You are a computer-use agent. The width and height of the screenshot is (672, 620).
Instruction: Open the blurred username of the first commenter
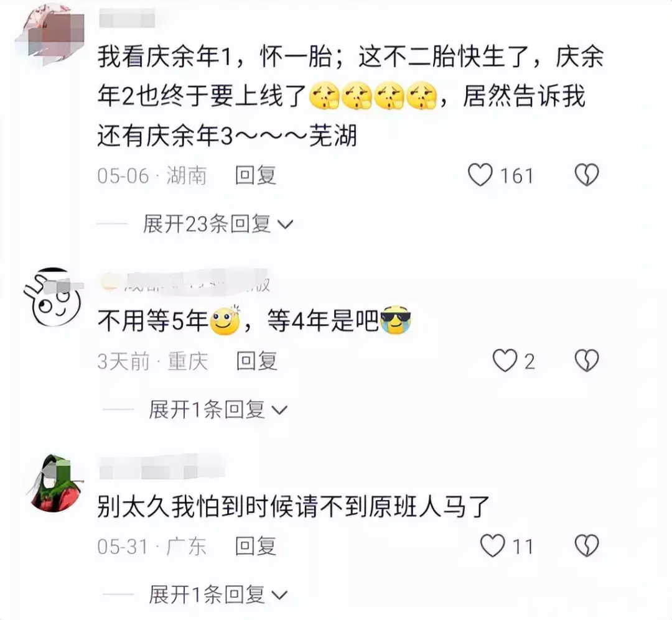tap(127, 20)
